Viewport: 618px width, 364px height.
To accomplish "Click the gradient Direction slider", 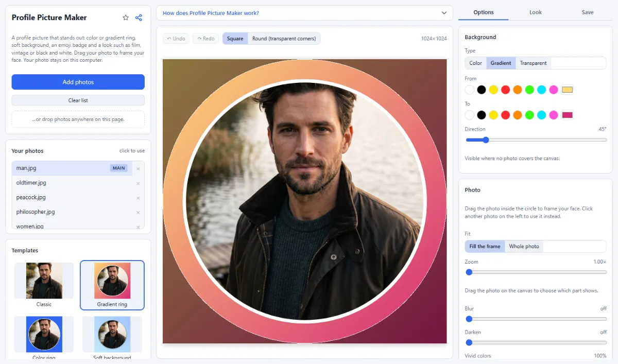I will 536,140.
